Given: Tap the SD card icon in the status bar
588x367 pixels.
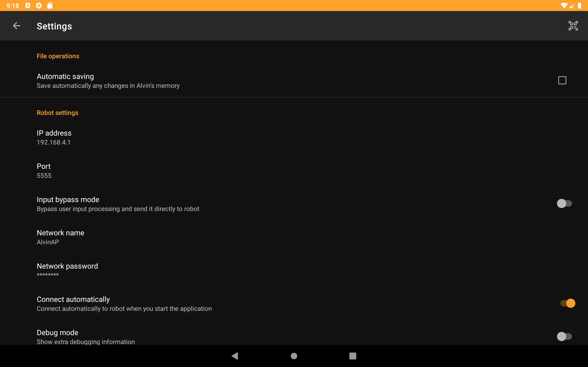Looking at the screenshot, I should coord(50,5).
